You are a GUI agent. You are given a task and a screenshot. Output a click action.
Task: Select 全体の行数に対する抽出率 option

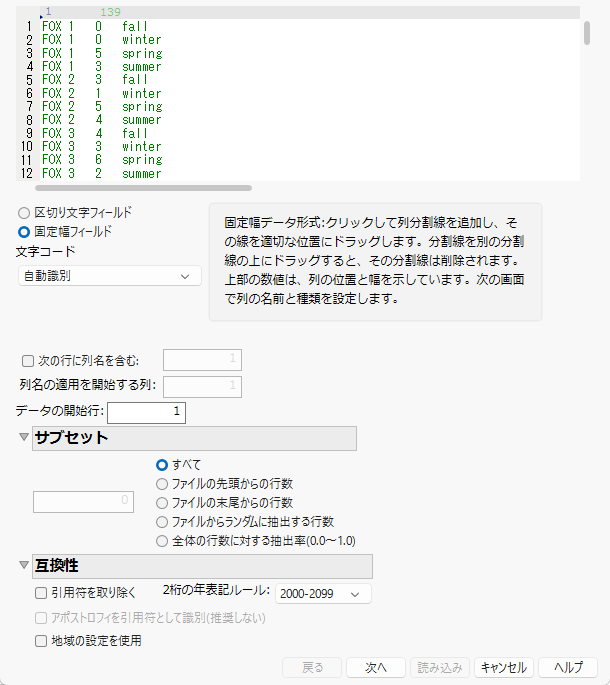coord(162,541)
